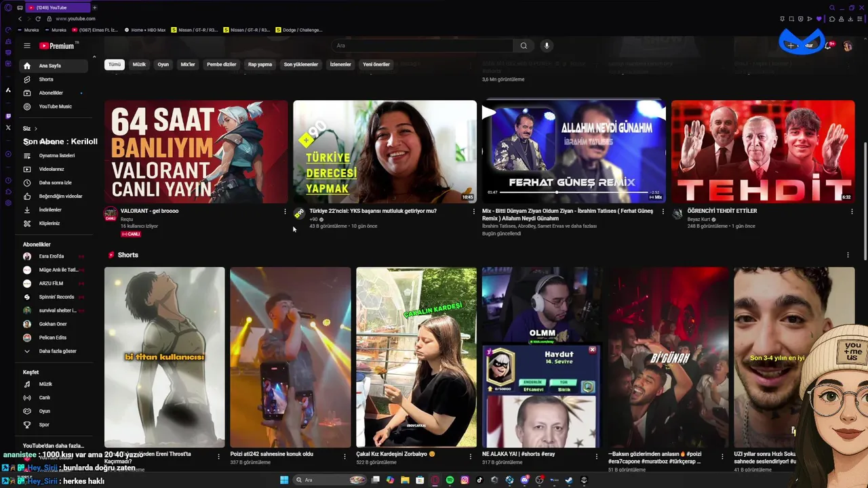868x488 pixels.
Task: Open Oyun under Keşfet
Action: pos(54,411)
